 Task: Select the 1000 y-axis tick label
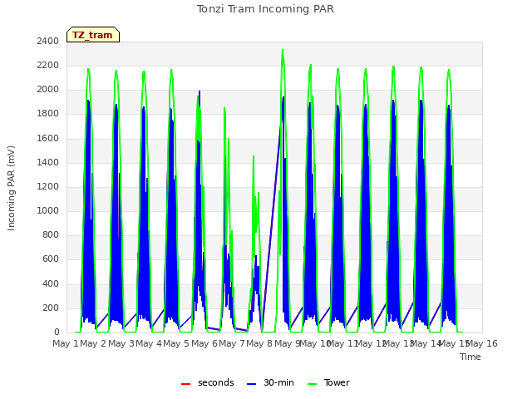(x=48, y=210)
